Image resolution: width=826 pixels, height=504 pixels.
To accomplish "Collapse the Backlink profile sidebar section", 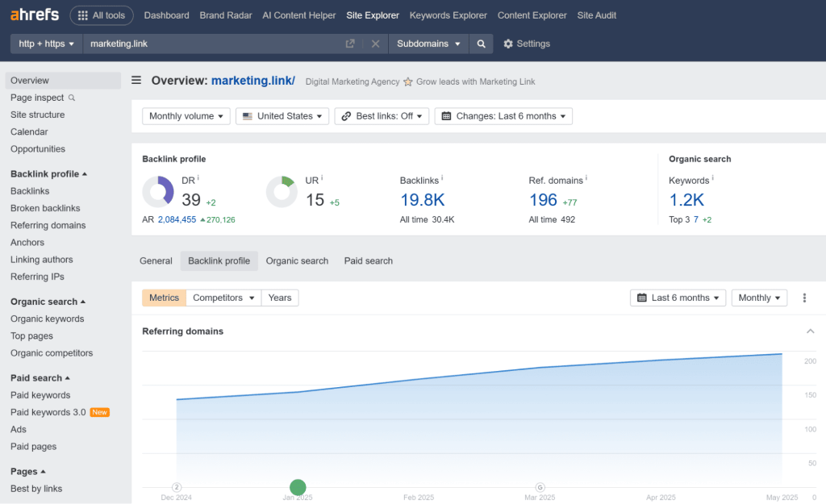I will (48, 174).
